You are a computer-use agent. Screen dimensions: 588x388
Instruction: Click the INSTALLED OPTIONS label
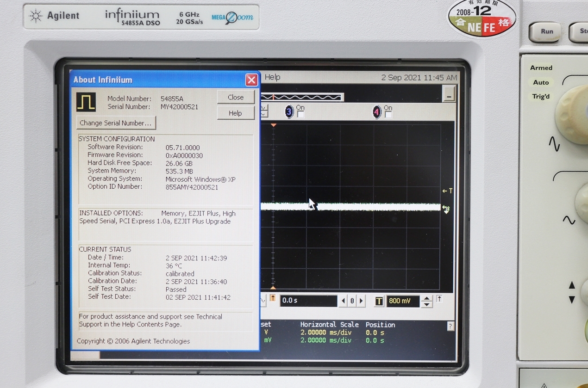click(x=111, y=213)
